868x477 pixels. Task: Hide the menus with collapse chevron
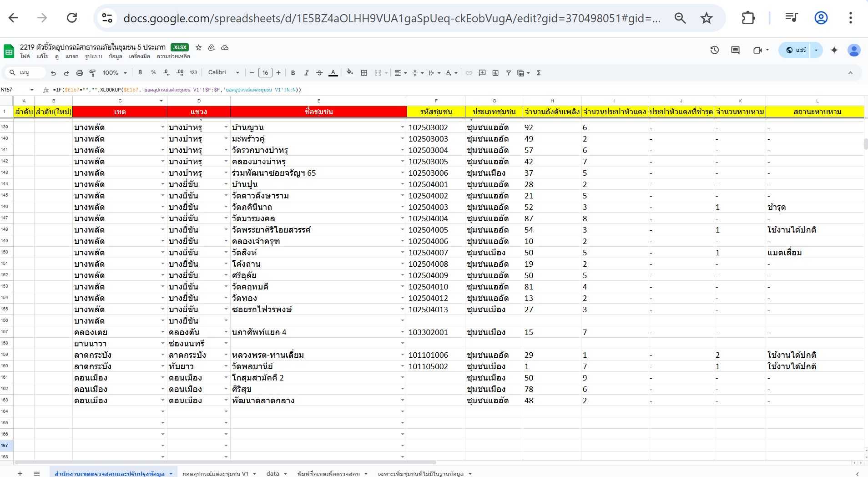pos(850,73)
